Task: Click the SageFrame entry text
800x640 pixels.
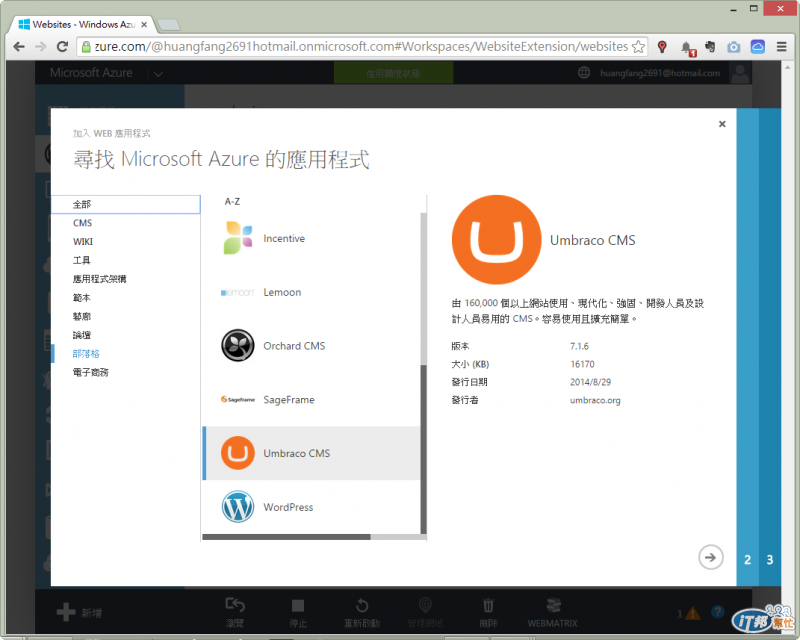Action: point(289,400)
